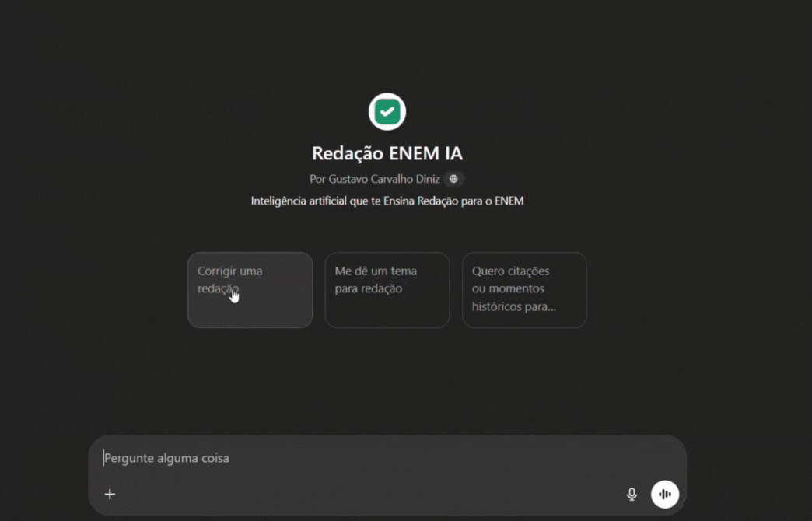Start dictation with the microphone icon
The width and height of the screenshot is (812, 521).
coord(632,494)
